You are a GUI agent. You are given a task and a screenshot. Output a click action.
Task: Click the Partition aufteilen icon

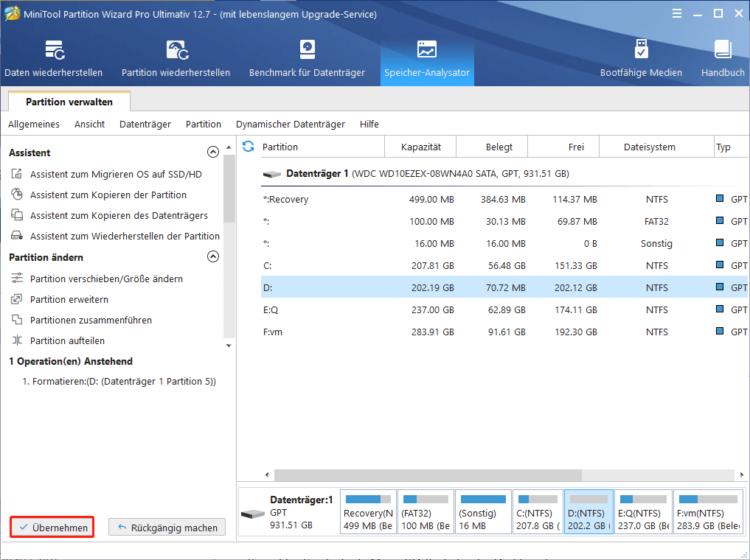17,340
